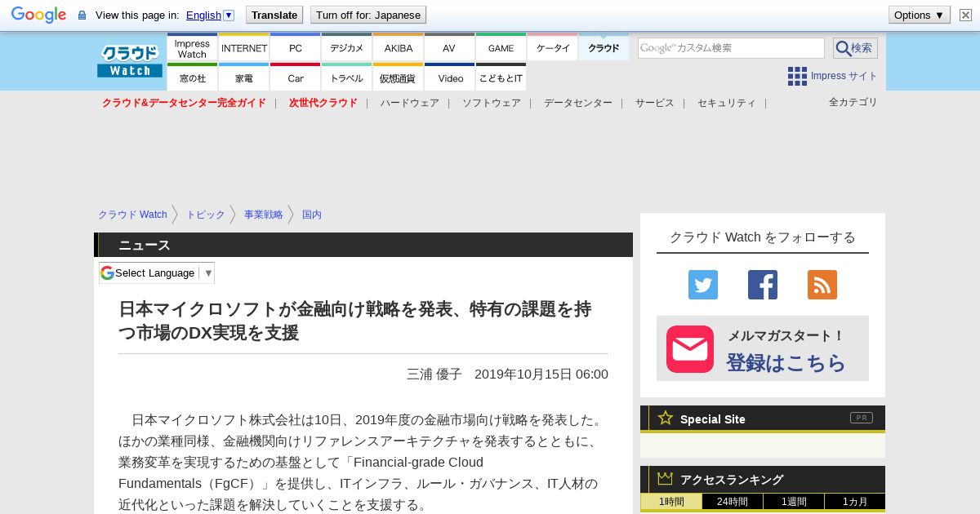Click the crown icon beside アクセスランキング
The height and width of the screenshot is (514, 980).
pos(666,479)
